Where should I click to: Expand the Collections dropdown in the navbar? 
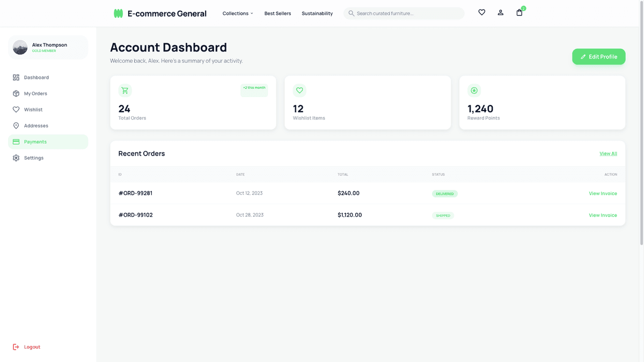point(237,13)
